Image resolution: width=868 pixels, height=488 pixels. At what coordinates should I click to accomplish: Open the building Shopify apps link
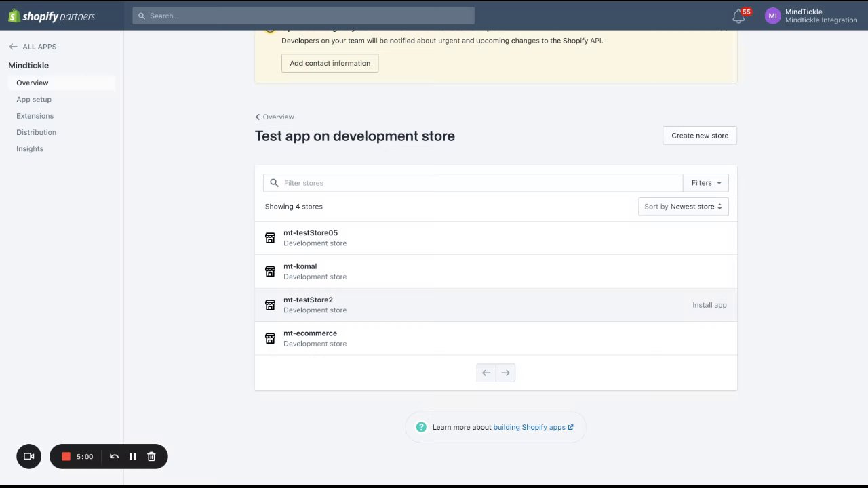coord(533,427)
